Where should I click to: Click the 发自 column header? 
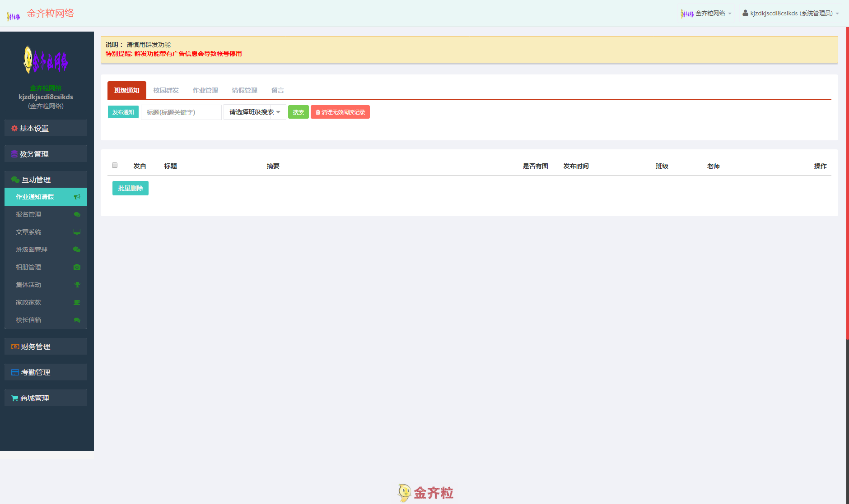pyautogui.click(x=140, y=166)
